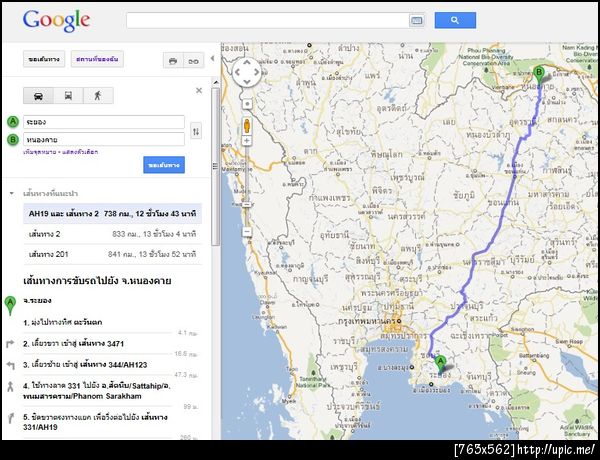
Task: Collapse the side panel with the arrow
Action: click(x=212, y=59)
